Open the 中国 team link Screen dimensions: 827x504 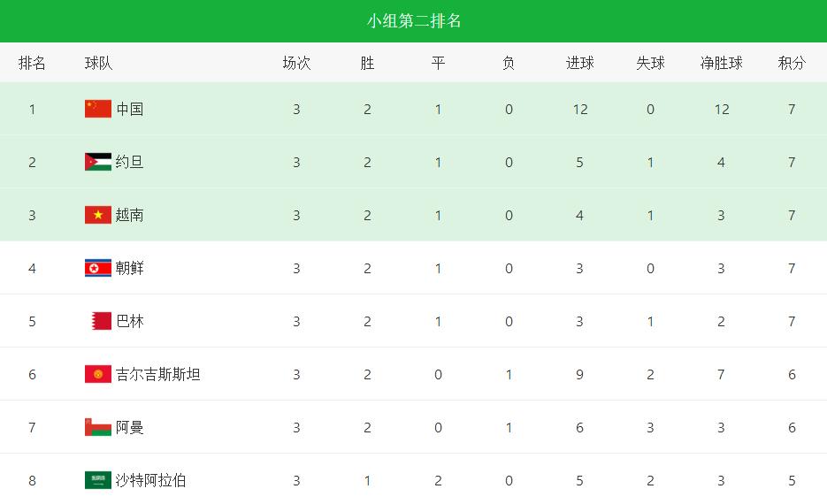(x=130, y=109)
